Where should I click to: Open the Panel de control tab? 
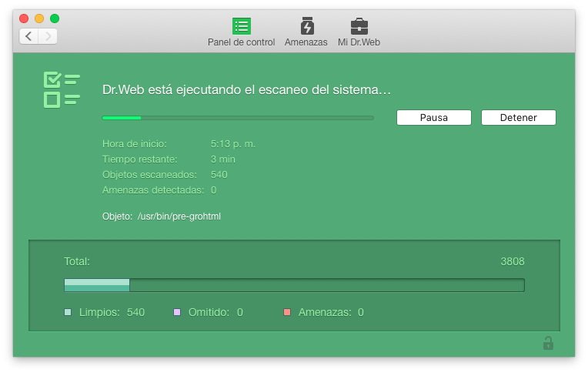[x=241, y=32]
